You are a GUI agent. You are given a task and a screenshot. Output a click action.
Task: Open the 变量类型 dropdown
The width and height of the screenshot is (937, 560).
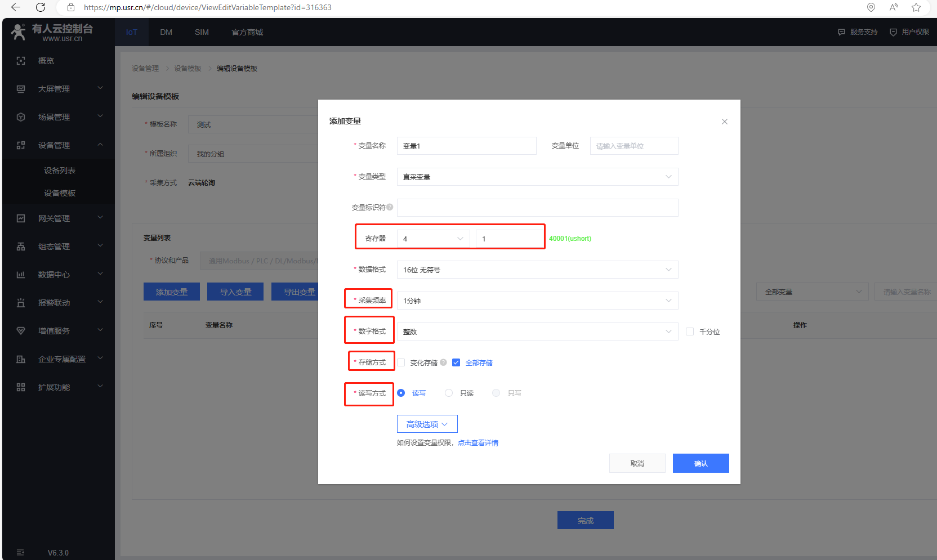(537, 177)
